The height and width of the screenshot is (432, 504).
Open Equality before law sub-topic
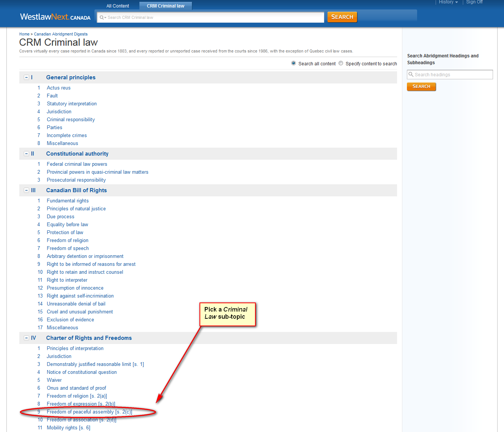[67, 225]
